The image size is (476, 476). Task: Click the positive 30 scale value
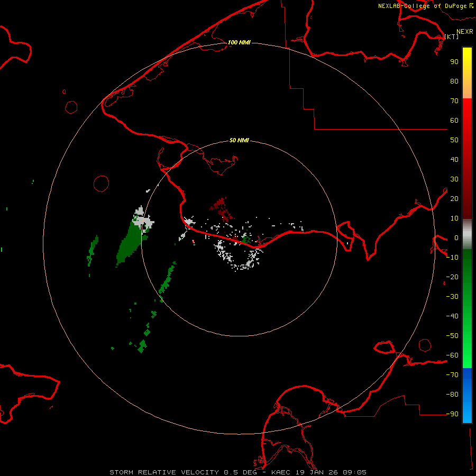coord(454,179)
